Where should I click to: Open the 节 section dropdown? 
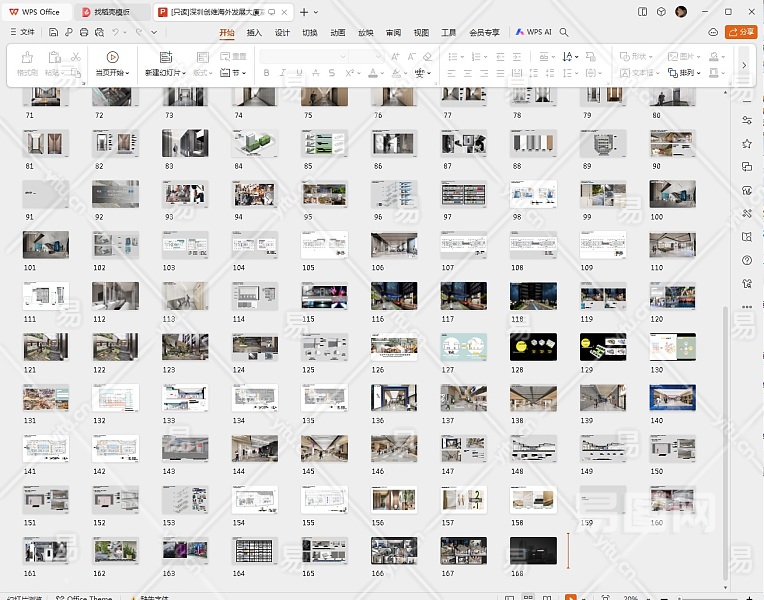tap(237, 73)
